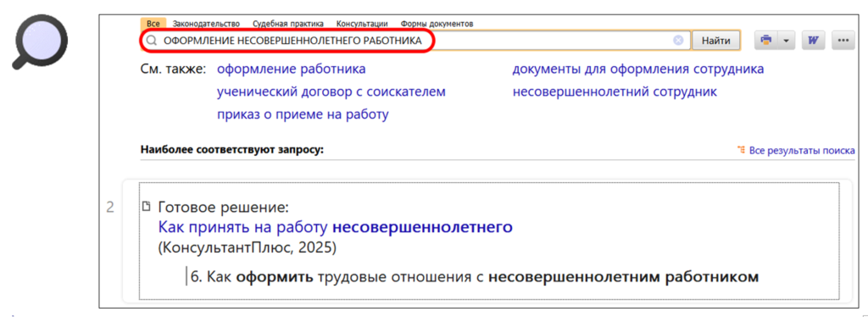Viewport: 868px width, 317px height.
Task: Open the print options dropdown arrow
Action: [x=786, y=41]
